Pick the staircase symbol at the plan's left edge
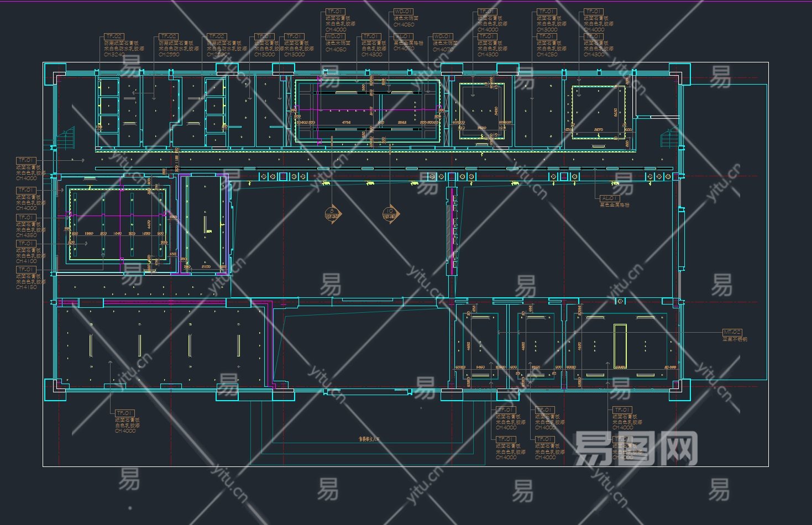 pyautogui.click(x=66, y=138)
